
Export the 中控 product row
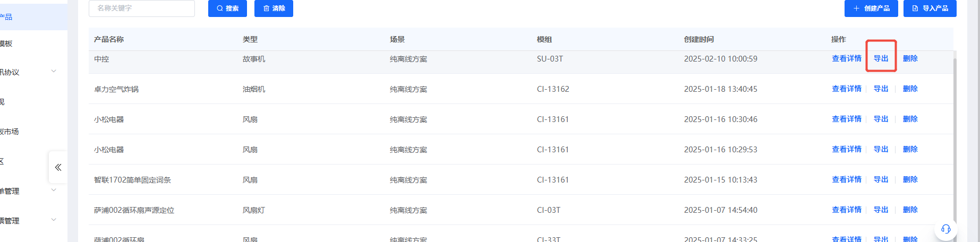click(881, 58)
